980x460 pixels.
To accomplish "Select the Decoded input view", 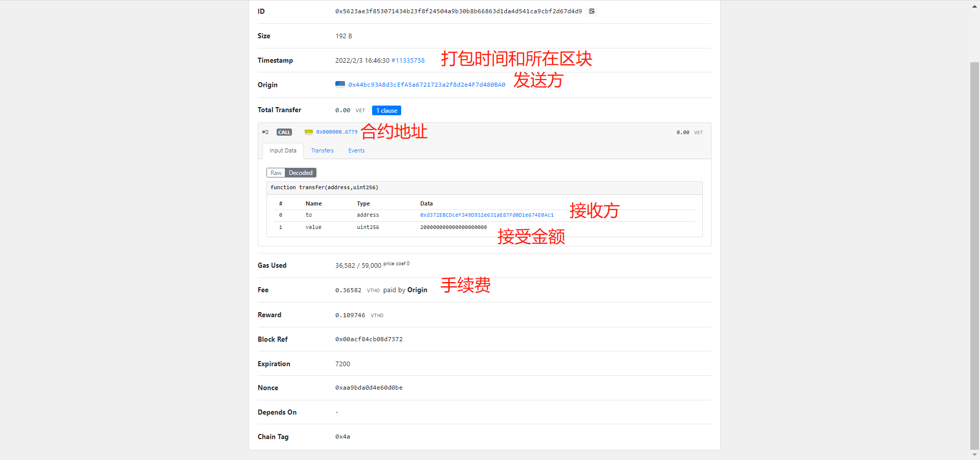I will point(301,172).
